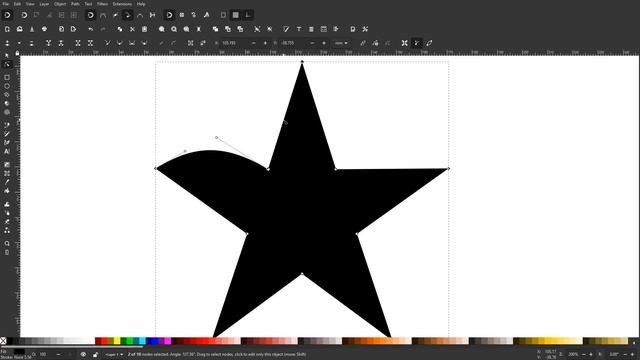This screenshot has width=640, height=360.
Task: Open the XML editor icon
Action: (324, 29)
